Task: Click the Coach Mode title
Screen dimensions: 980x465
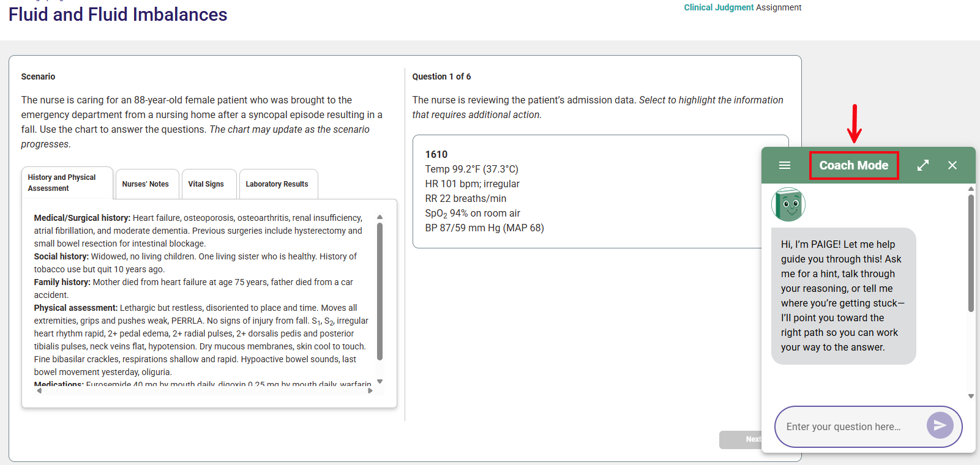Action: (x=854, y=165)
